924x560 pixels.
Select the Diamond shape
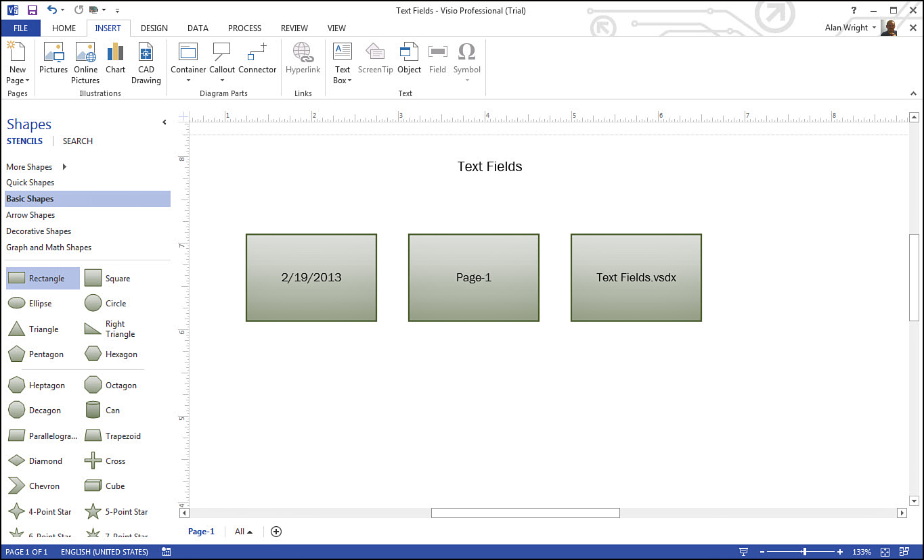point(35,461)
